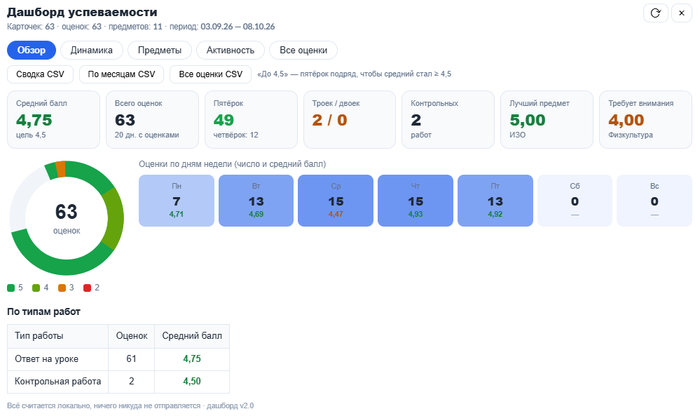Select the Пятёрок 49 card
Screen dimensions: 700x416
tap(251, 120)
